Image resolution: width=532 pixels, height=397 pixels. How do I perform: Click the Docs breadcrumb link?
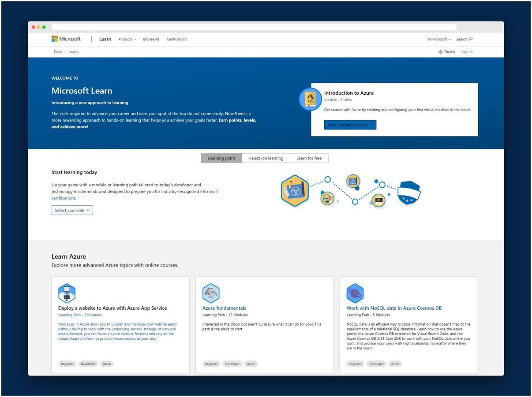58,52
